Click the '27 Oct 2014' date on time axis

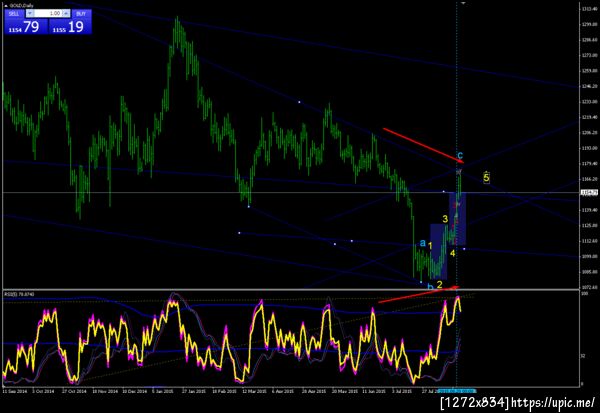[x=74, y=391]
